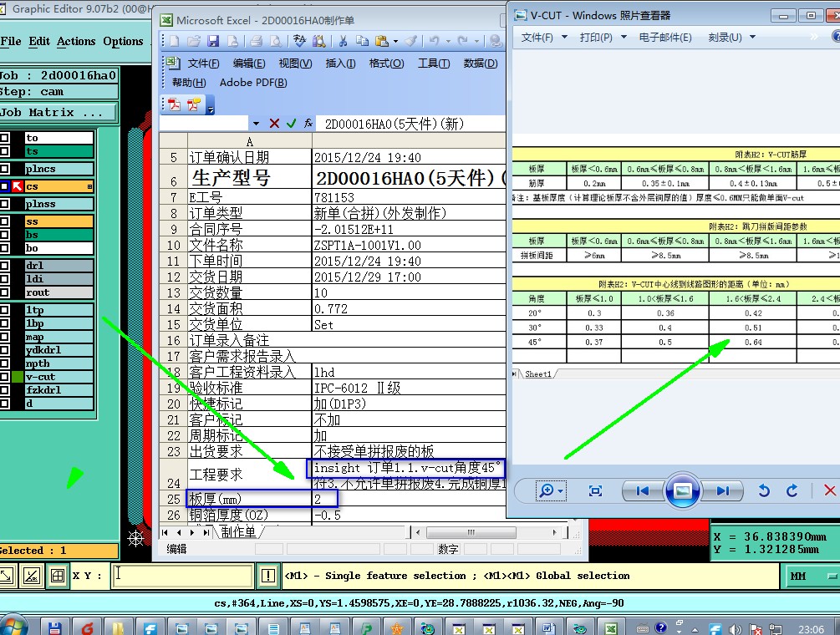Image resolution: width=840 pixels, height=635 pixels.
Task: Toggle the checkbox for layer ss
Action: click(4, 221)
